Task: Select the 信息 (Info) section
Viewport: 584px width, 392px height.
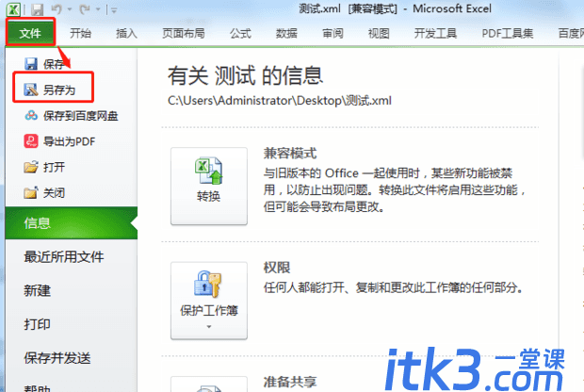Action: pos(72,222)
